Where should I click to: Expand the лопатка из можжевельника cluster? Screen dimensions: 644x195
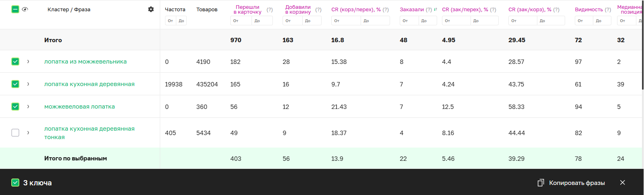(28, 62)
